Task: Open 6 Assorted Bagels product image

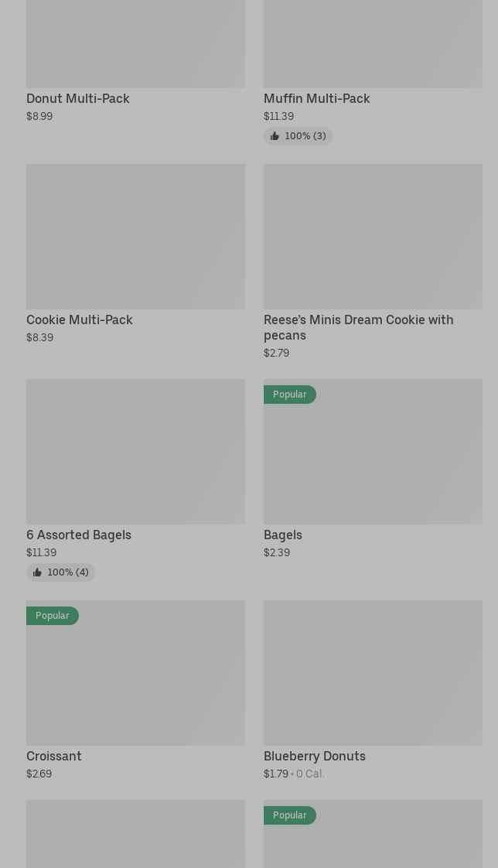Action: click(135, 451)
